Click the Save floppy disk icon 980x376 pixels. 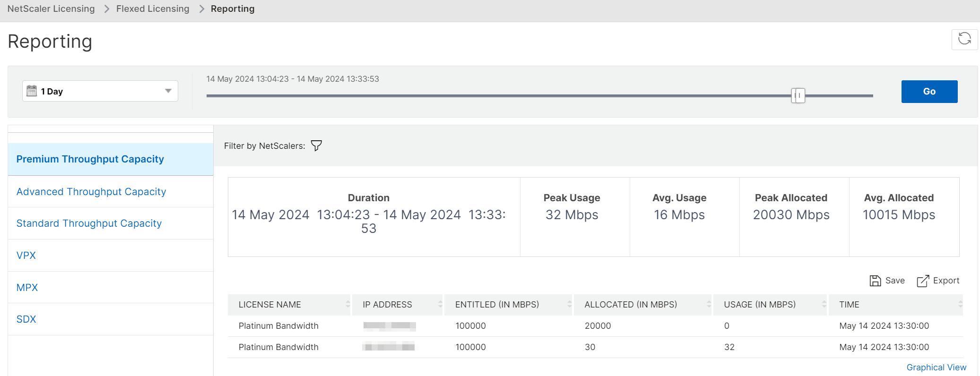click(x=875, y=281)
